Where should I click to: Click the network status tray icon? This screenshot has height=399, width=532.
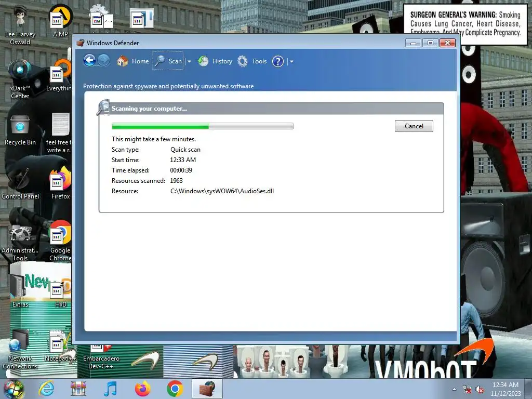(x=467, y=390)
